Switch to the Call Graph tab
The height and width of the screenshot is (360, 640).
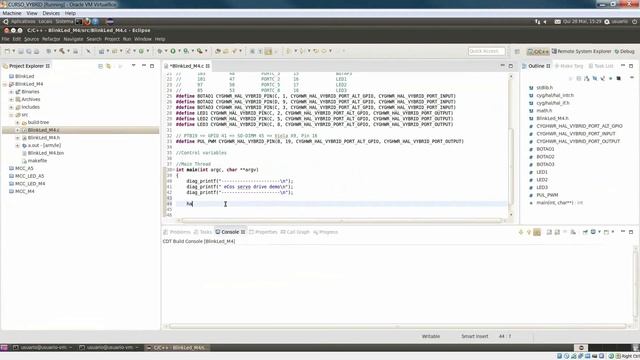[x=295, y=232]
